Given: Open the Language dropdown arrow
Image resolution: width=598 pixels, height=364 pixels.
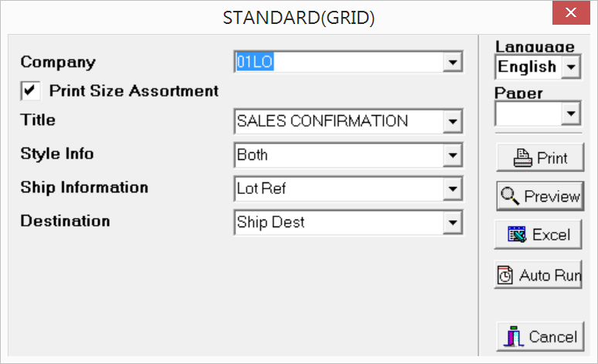Looking at the screenshot, I should pos(571,67).
